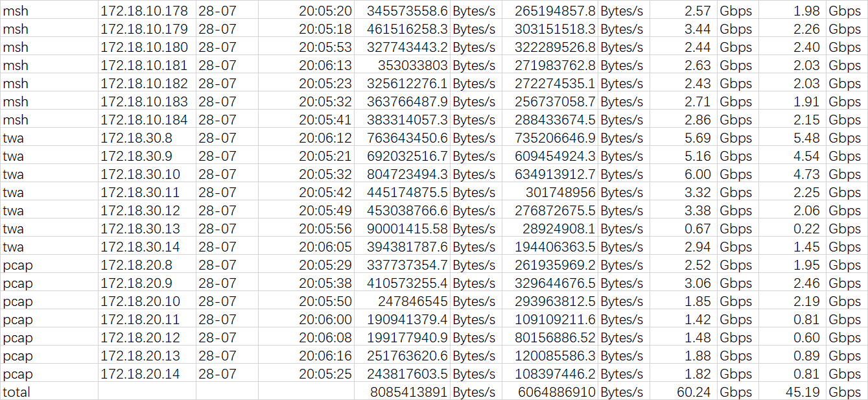Select the timestamp cell 20:06:16

tap(325, 356)
